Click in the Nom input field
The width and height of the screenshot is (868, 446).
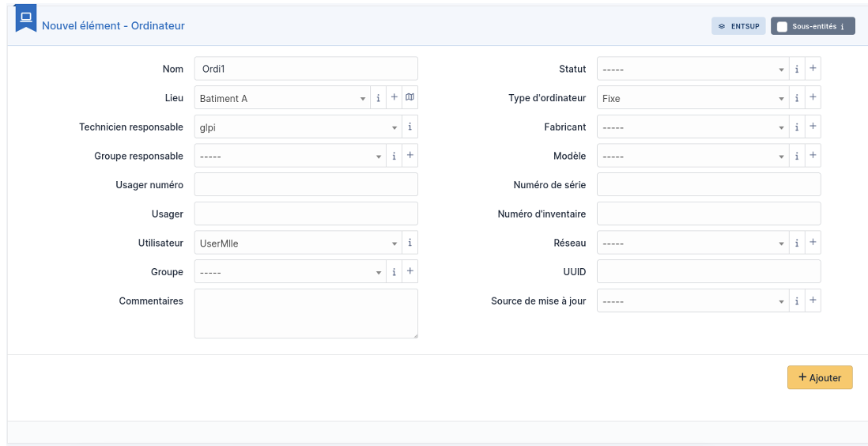[305, 69]
